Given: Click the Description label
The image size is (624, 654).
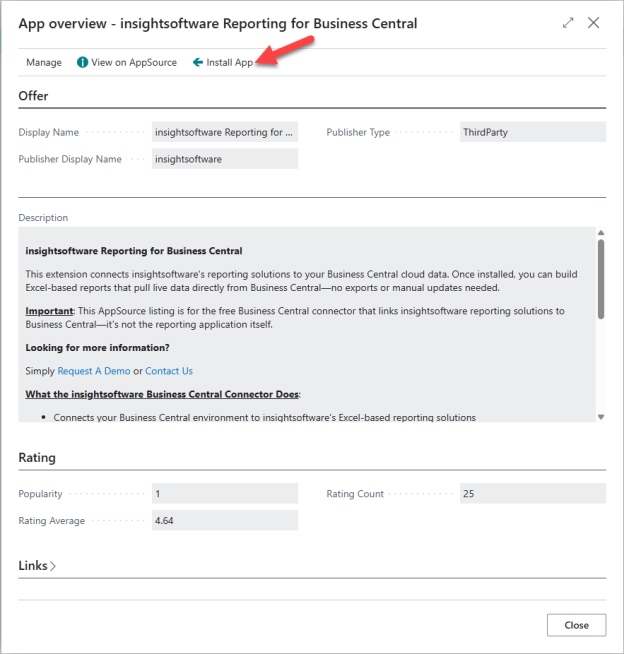Looking at the screenshot, I should pos(43,218).
